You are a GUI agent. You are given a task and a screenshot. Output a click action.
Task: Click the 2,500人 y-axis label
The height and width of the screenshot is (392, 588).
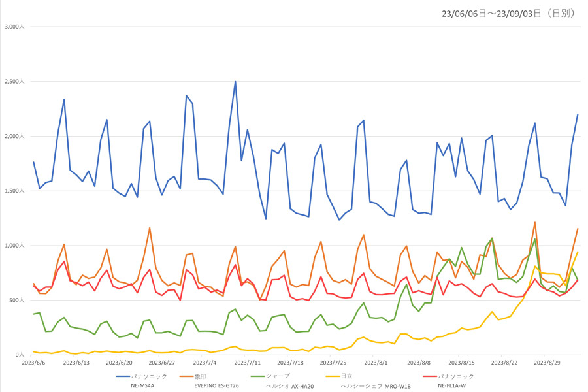(14, 82)
